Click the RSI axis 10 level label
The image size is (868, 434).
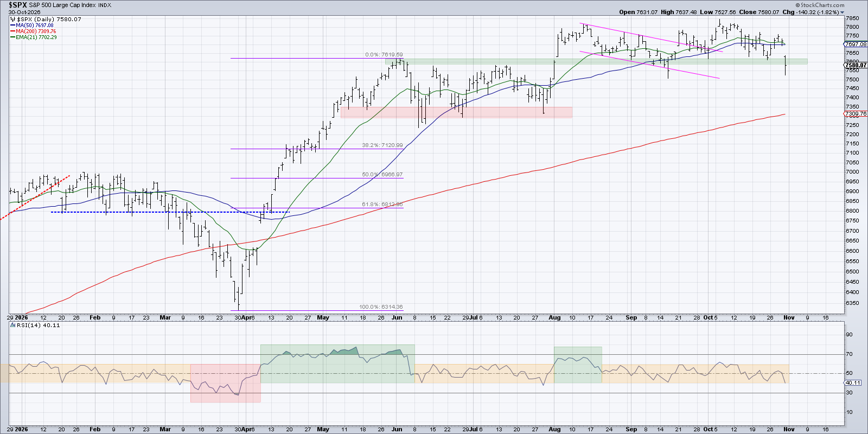[x=849, y=412]
